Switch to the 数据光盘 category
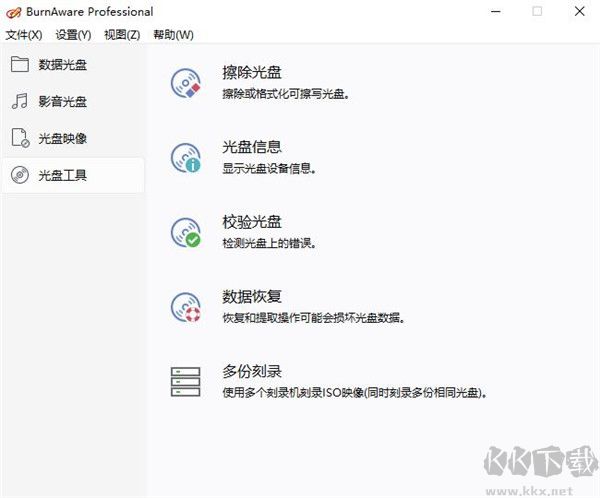Image resolution: width=600 pixels, height=498 pixels. 62,65
